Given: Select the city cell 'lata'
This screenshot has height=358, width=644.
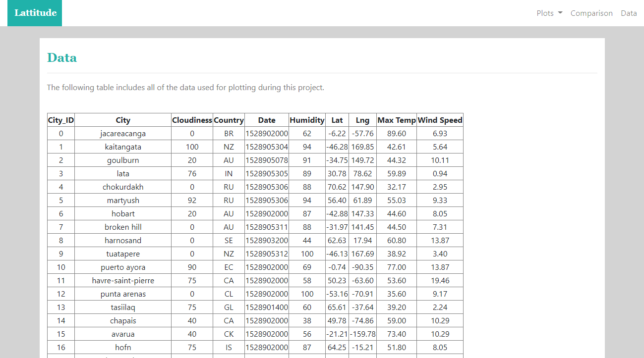Looking at the screenshot, I should (x=123, y=174).
